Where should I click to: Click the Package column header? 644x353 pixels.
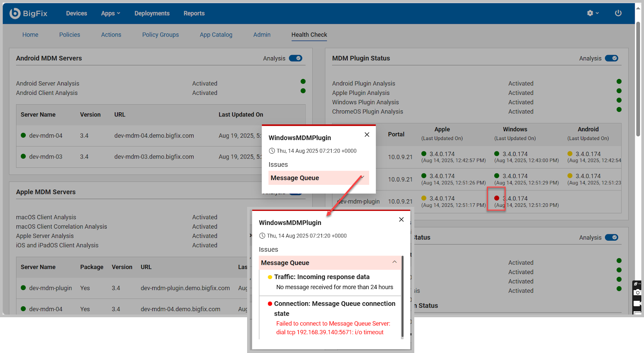92,267
